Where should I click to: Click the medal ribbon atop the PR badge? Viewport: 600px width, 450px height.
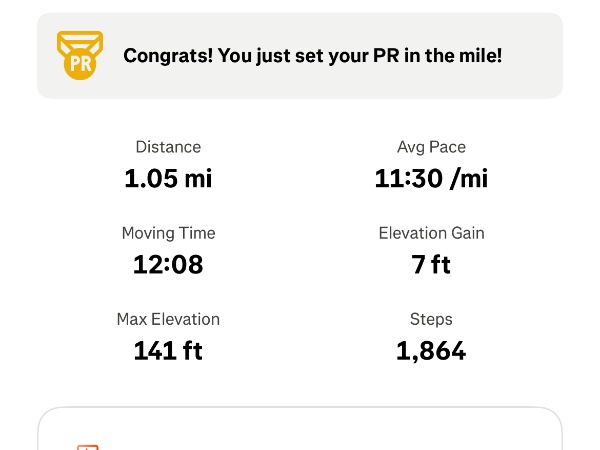coord(80,41)
